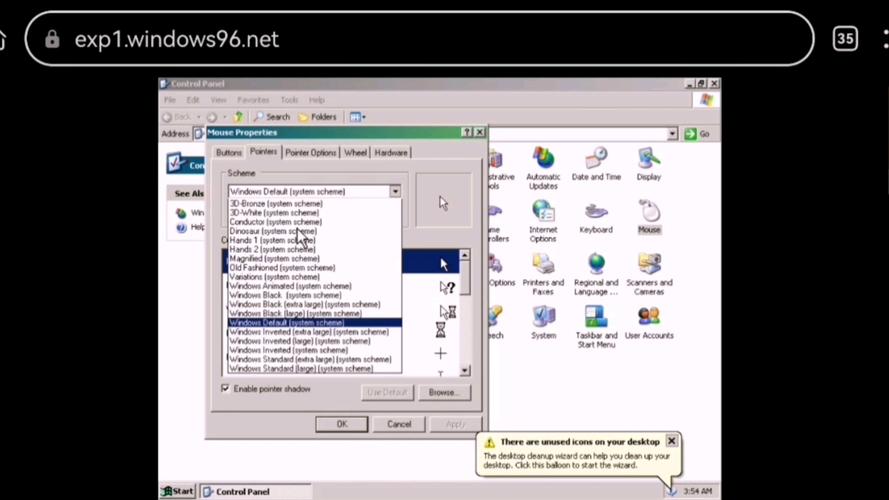The width and height of the screenshot is (889, 500).
Task: Click the taskbar clock showing 3:54 AM
Action: (x=697, y=491)
